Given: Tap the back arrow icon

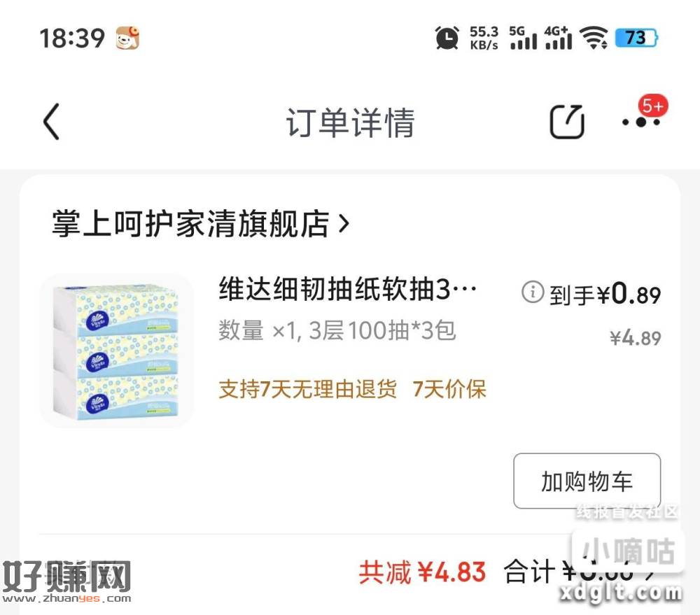Looking at the screenshot, I should (51, 122).
